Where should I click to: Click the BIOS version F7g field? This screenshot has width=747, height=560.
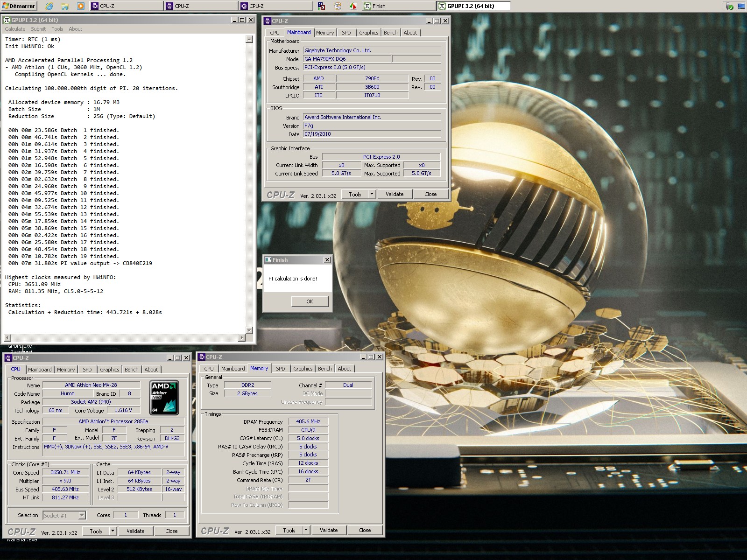[x=372, y=126]
